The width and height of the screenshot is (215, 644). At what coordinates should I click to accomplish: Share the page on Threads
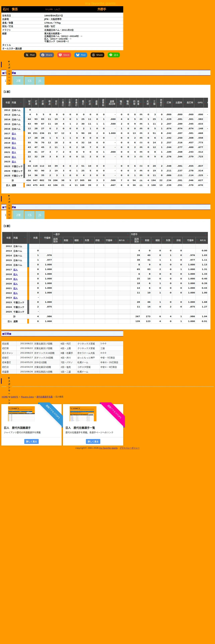tap(97, 55)
